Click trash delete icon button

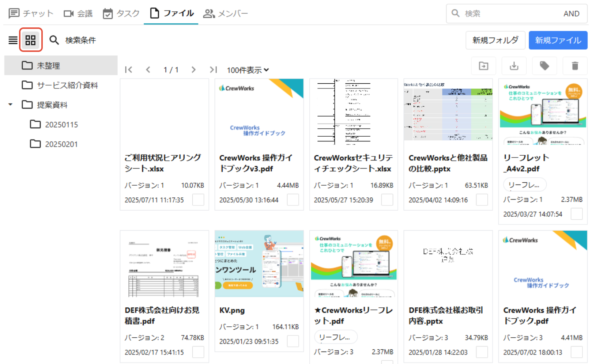tap(575, 66)
